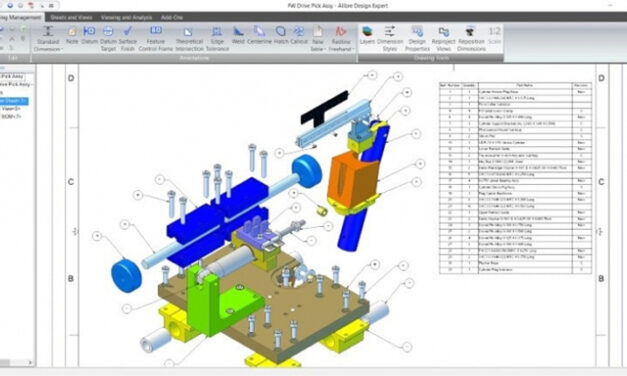This screenshot has height=376, width=627.
Task: Expand the New Table dropdown arrow
Action: click(x=325, y=49)
